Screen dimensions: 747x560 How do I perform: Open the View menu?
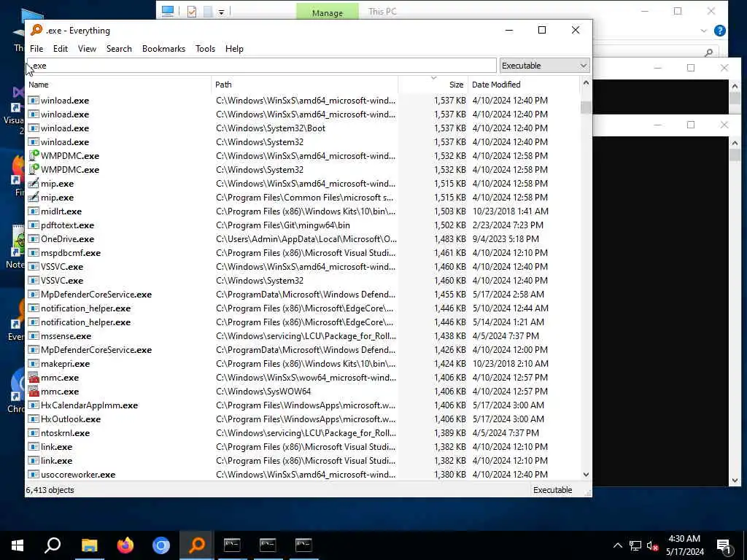(x=88, y=49)
